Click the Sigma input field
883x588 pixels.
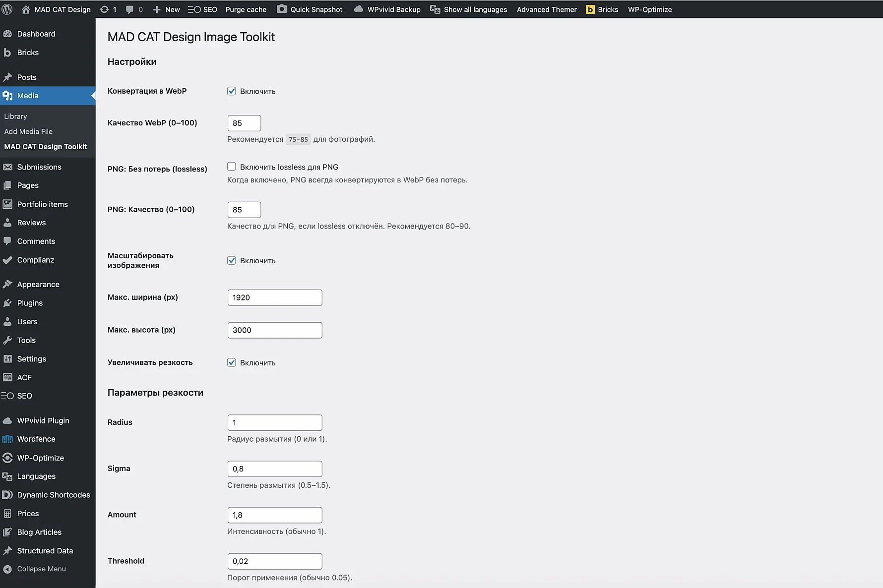point(275,469)
